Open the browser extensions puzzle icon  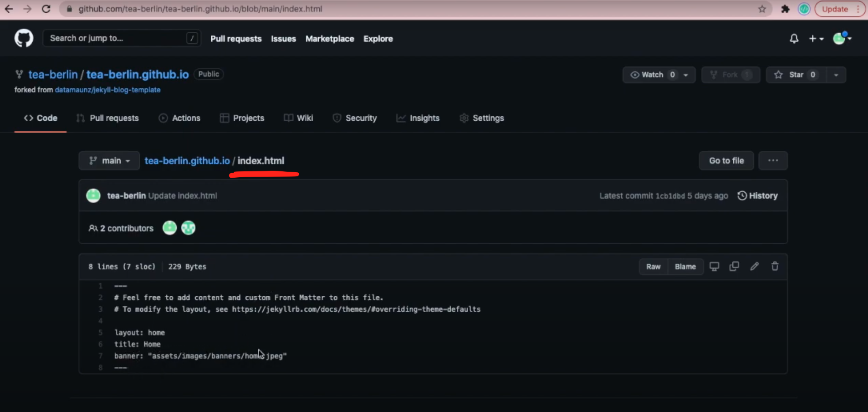785,9
